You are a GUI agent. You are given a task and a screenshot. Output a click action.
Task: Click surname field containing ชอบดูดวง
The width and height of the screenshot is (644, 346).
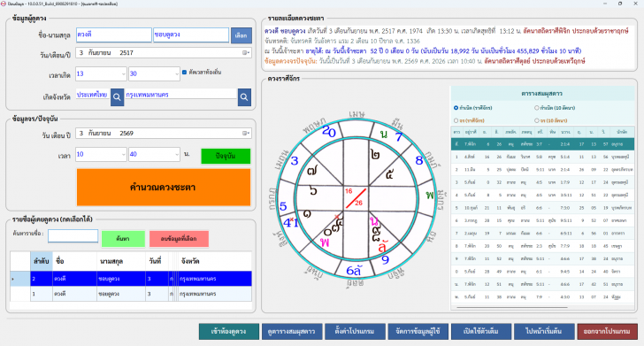pos(191,35)
